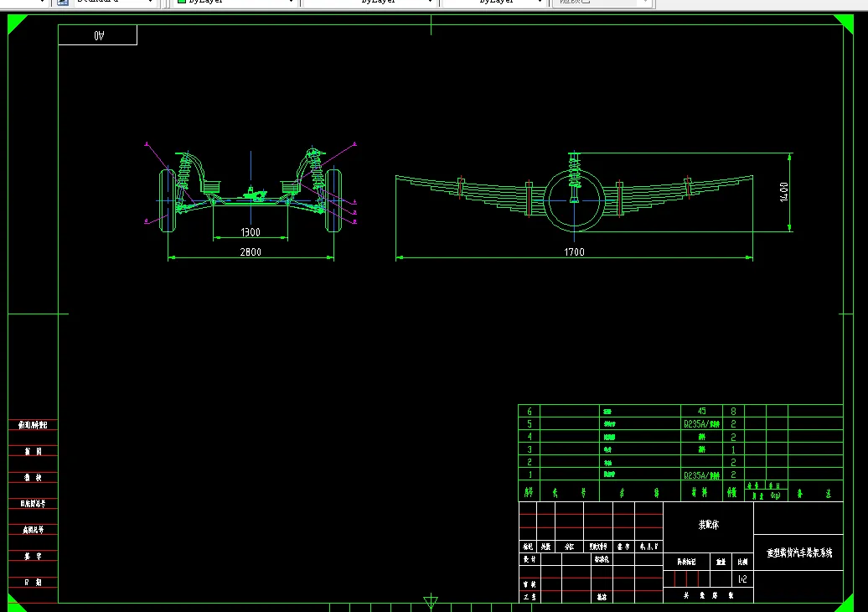Viewport: 868px width, 612px height.
Task: Click the 阶段标记 stage mark cell
Action: (686, 562)
